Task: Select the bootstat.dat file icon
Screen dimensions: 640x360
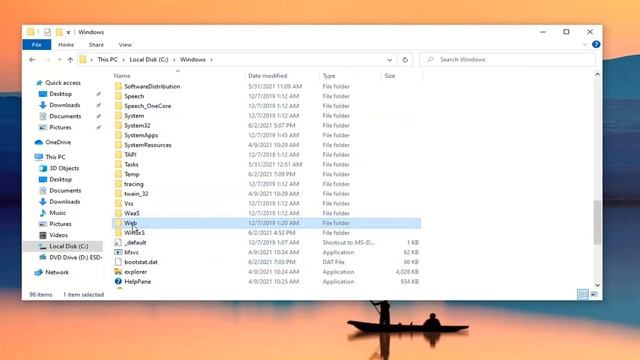Action: coord(118,262)
